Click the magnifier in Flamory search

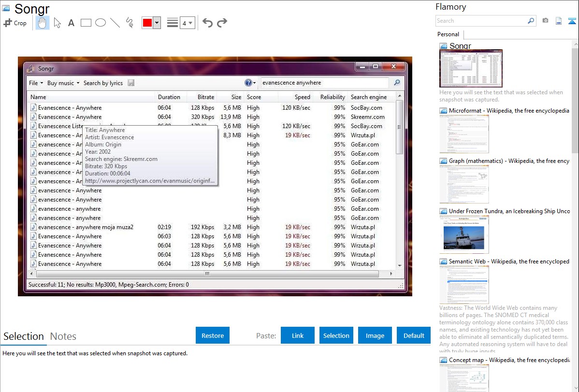531,21
